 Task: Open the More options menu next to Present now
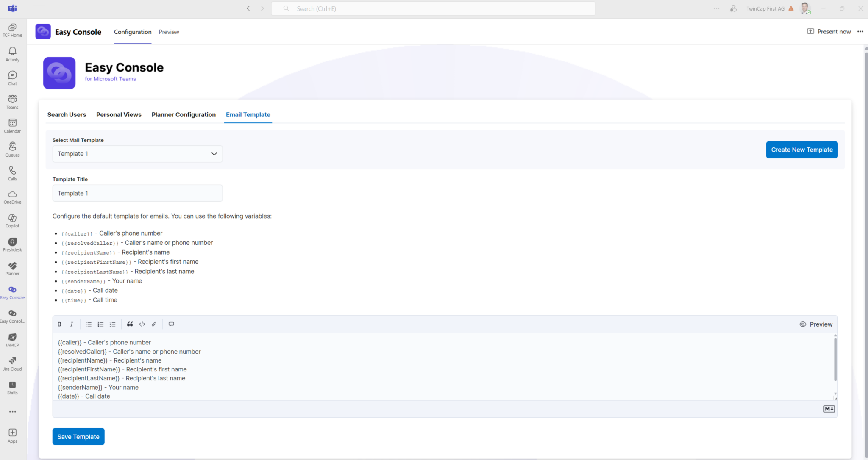[x=860, y=31]
